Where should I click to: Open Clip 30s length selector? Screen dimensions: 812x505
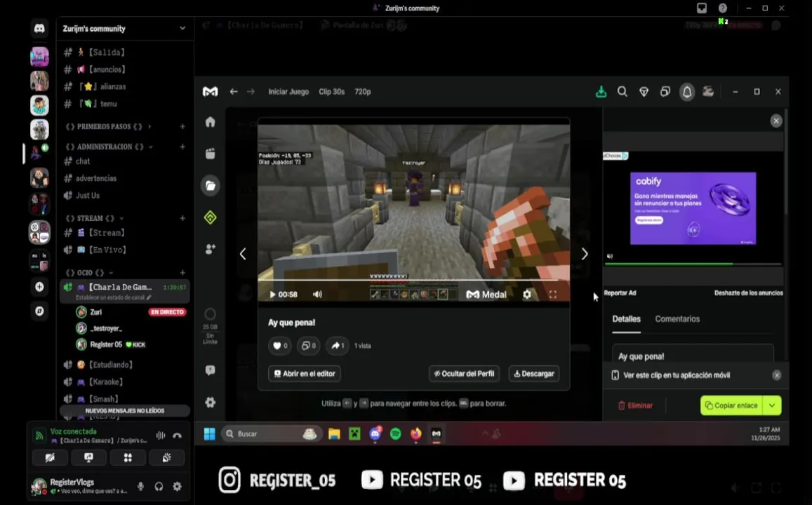pos(331,92)
